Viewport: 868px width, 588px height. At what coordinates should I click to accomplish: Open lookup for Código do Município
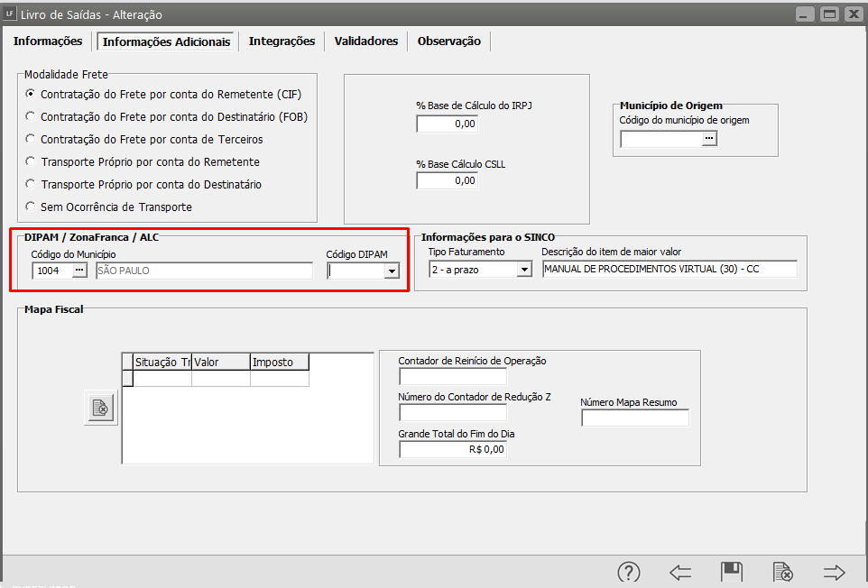79,270
